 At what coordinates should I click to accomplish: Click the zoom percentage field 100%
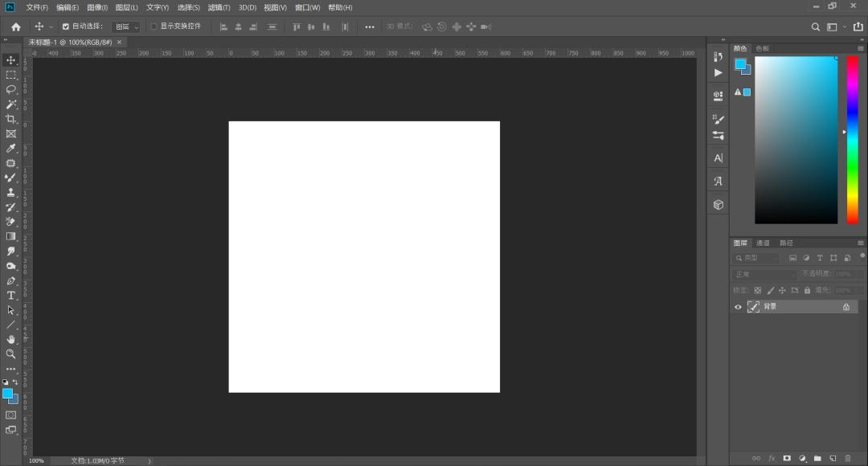pyautogui.click(x=36, y=461)
